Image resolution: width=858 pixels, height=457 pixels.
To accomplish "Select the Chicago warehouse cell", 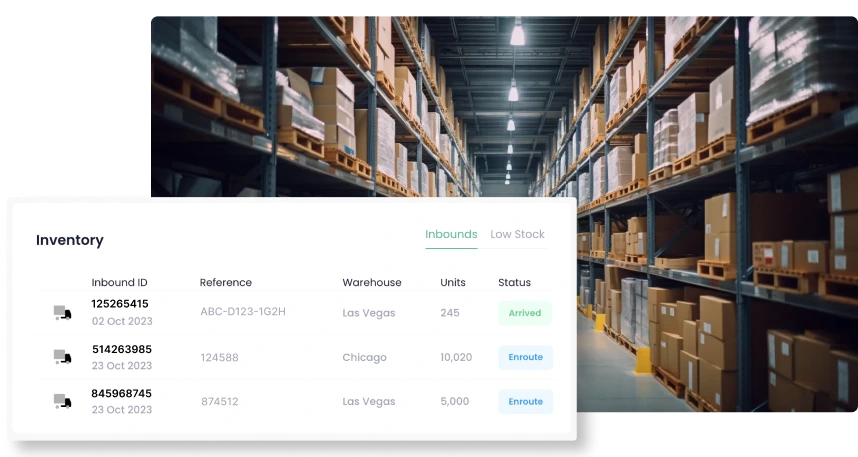I will (363, 357).
